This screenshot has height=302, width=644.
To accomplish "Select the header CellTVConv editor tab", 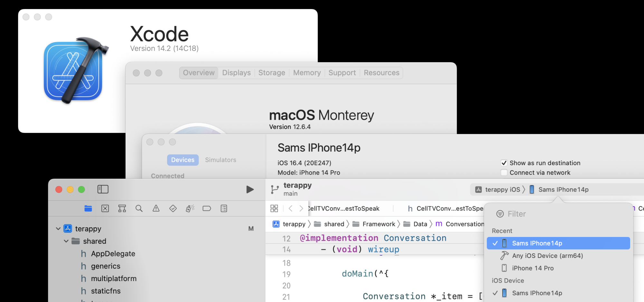I will (x=446, y=208).
